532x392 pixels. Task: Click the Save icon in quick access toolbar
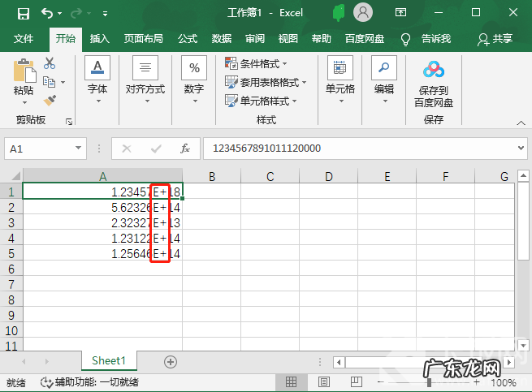click(24, 14)
